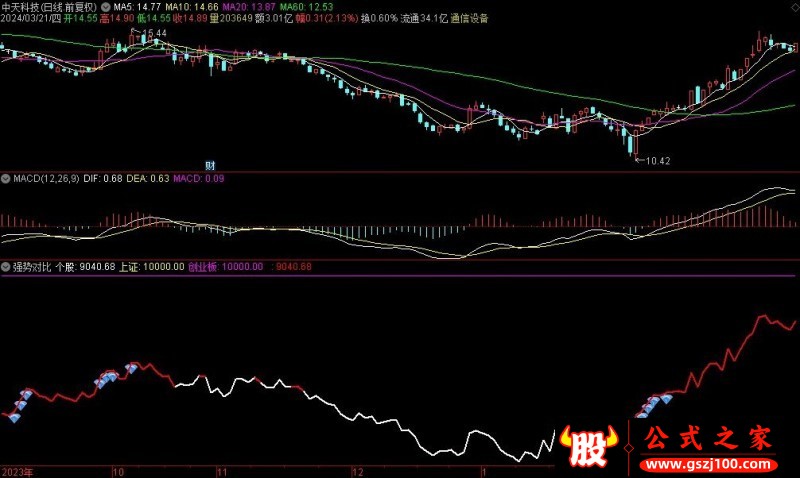
Task: Click the 强势对比 indicator name
Action: 32,267
